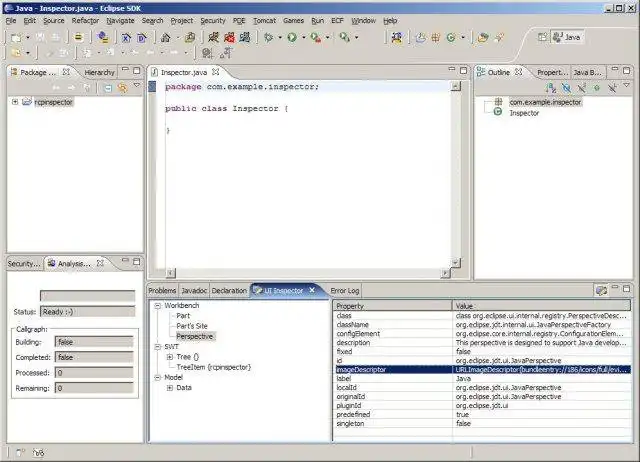Open the Debug icon dropdown arrow
640x462 pixels.
(280, 38)
